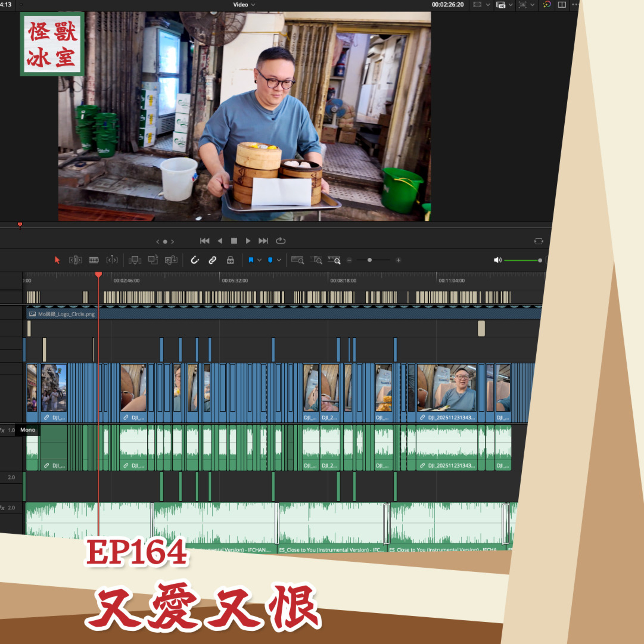Choose the Dynamic Trim mode icon

click(x=112, y=260)
